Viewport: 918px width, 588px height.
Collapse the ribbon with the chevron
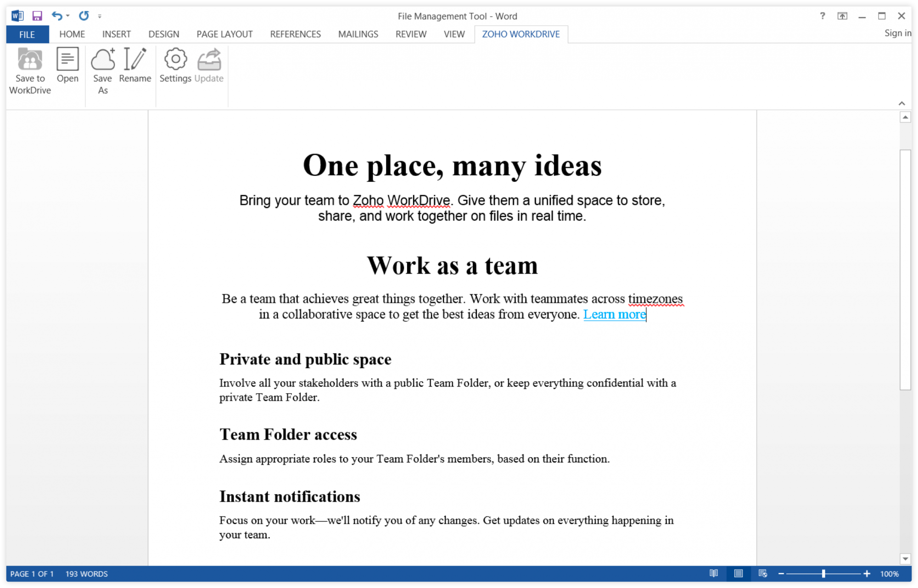click(x=901, y=103)
